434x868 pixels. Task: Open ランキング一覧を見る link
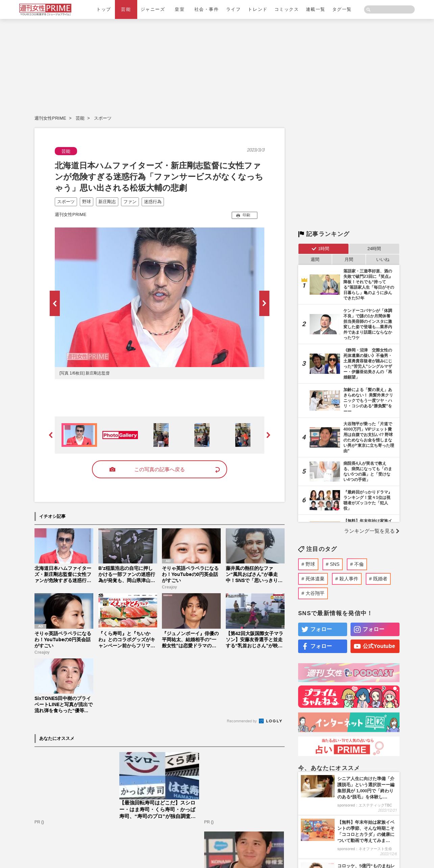372,531
